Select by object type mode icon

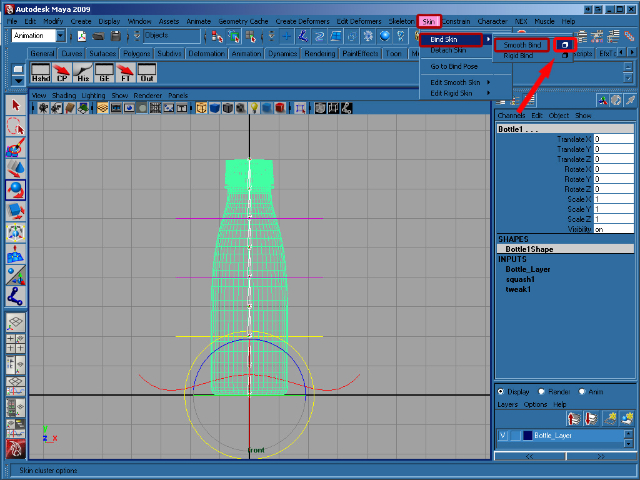[x=234, y=36]
